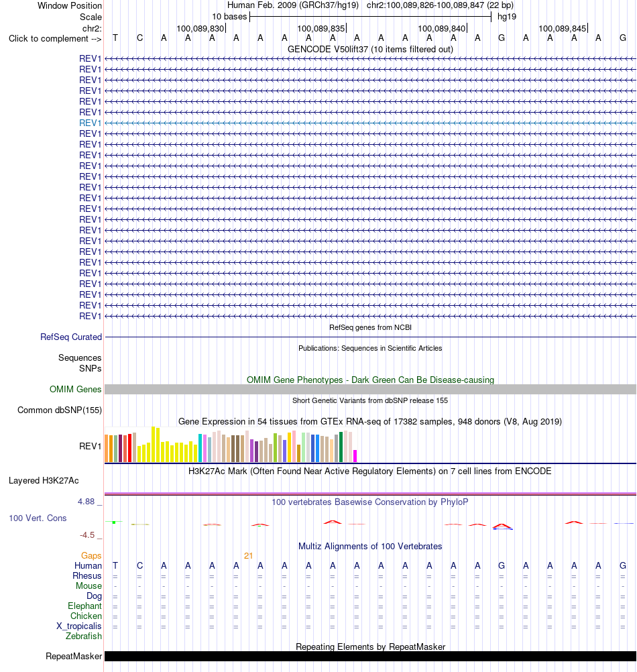Select the light-blue highlighted REV1 transcript label
The height and width of the screenshot is (672, 637).
pyautogui.click(x=90, y=123)
